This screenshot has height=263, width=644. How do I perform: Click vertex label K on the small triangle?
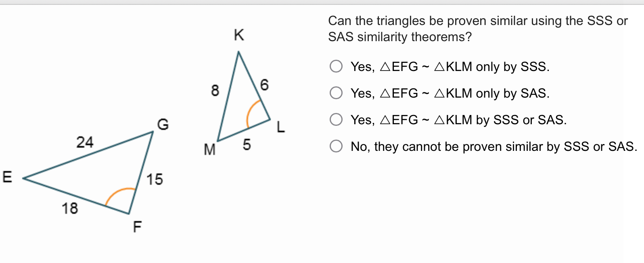pos(238,35)
